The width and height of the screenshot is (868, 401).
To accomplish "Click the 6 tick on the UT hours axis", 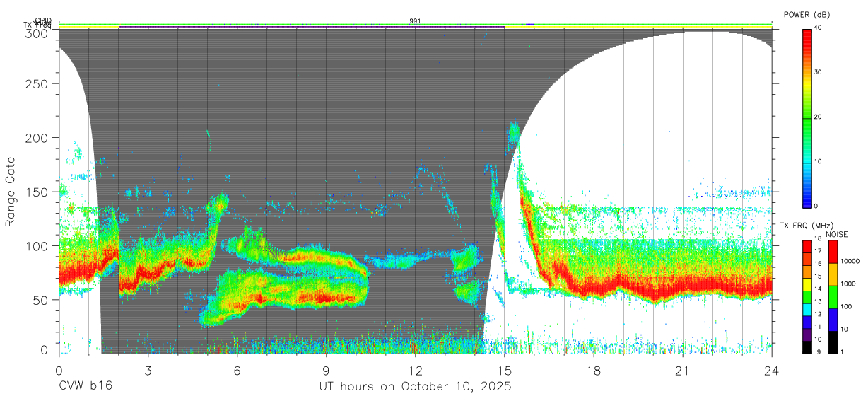I will [237, 370].
